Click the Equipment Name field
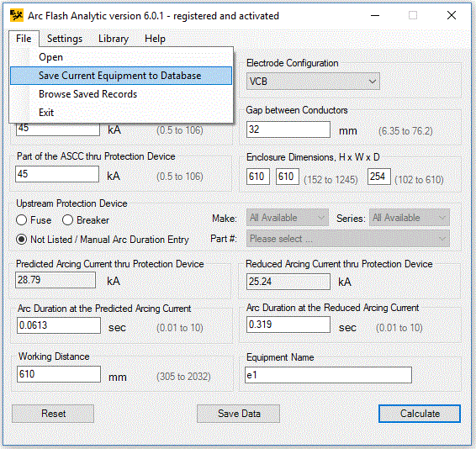Viewport: 476px width, 449px height. click(328, 375)
